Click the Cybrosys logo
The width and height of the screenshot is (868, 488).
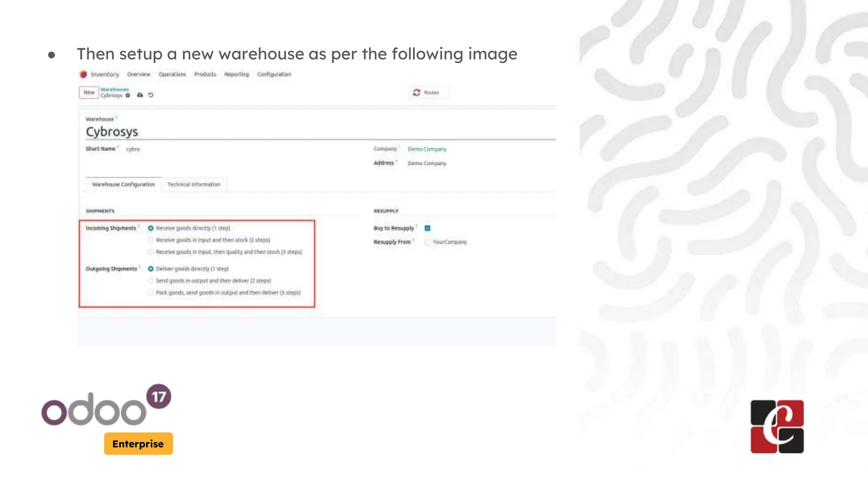pos(777,427)
